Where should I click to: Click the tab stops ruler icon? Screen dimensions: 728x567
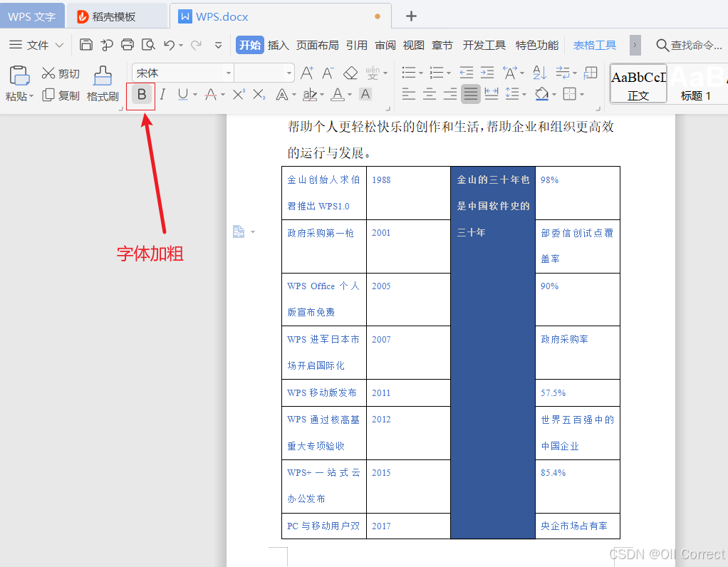click(x=591, y=73)
